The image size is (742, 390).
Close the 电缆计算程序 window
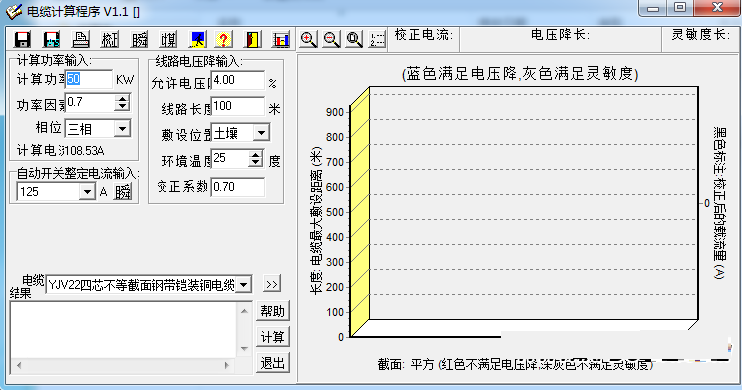[717, 8]
